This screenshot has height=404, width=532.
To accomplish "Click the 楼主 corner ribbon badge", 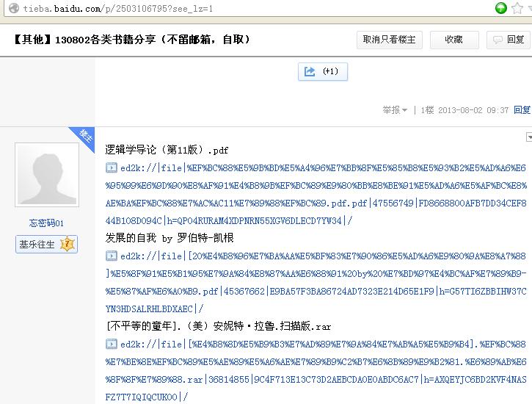I will [x=84, y=136].
